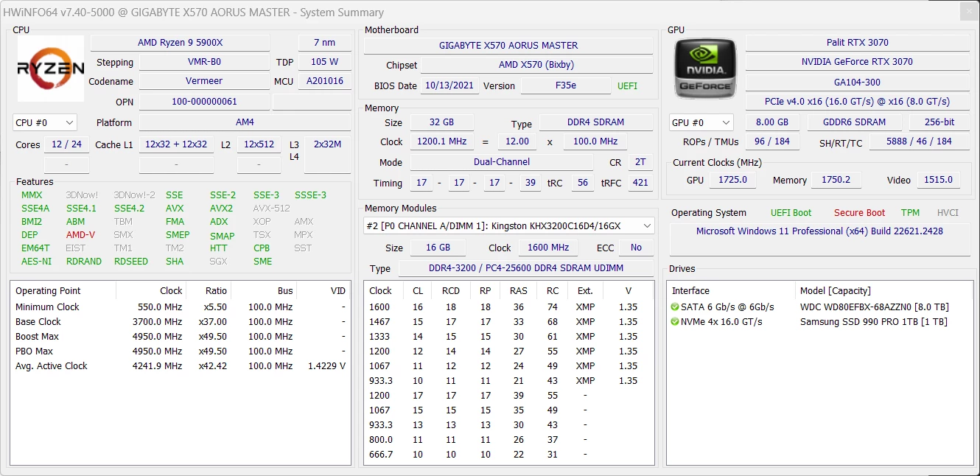Click the GA104-300 GPU chip field
Viewport: 980px width, 476px height.
857,83
